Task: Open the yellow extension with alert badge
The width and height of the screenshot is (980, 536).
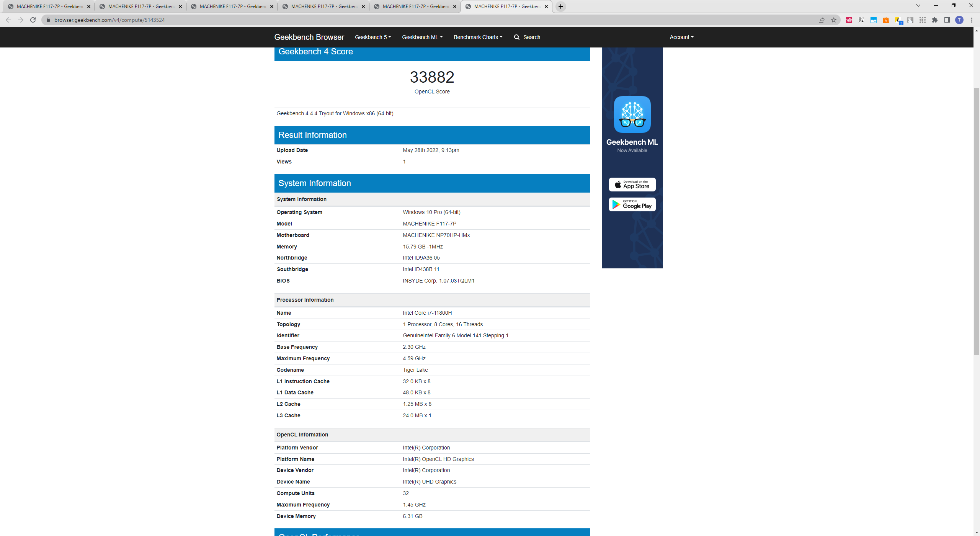Action: tap(898, 20)
